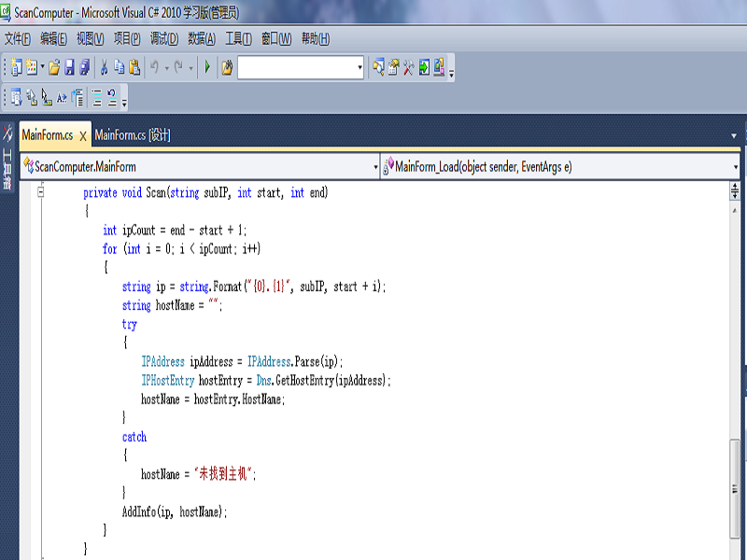Open the 文件(F) menu
The width and height of the screenshot is (747, 560).
(x=18, y=38)
